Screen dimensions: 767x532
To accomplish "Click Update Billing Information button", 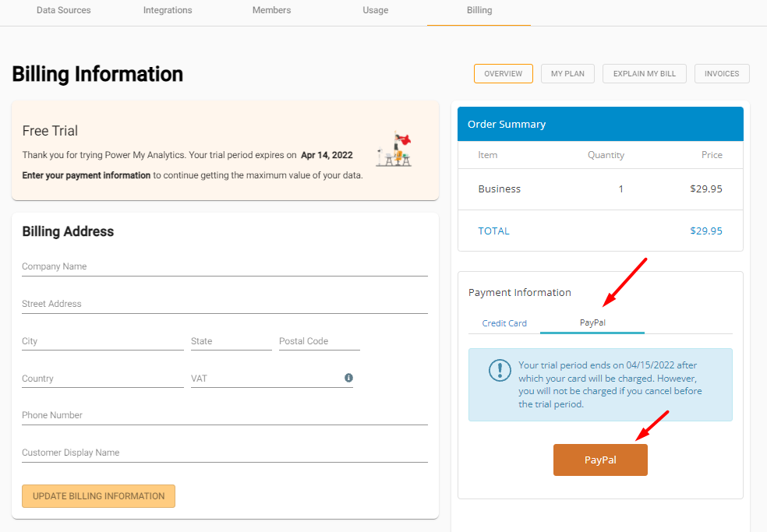I will (98, 496).
